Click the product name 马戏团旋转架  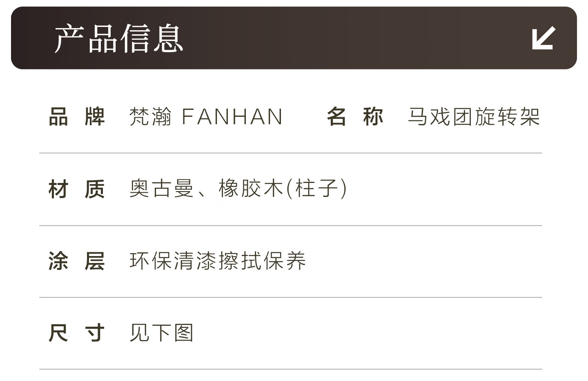tap(474, 117)
